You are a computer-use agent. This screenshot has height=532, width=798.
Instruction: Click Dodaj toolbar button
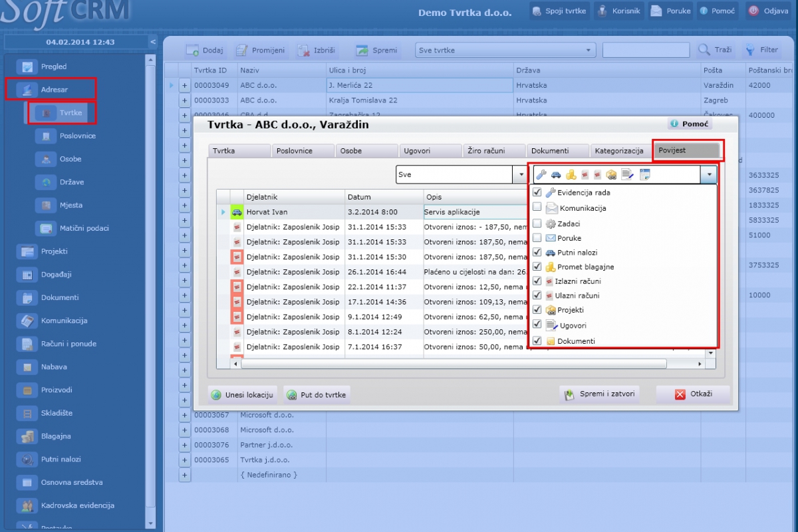point(205,50)
